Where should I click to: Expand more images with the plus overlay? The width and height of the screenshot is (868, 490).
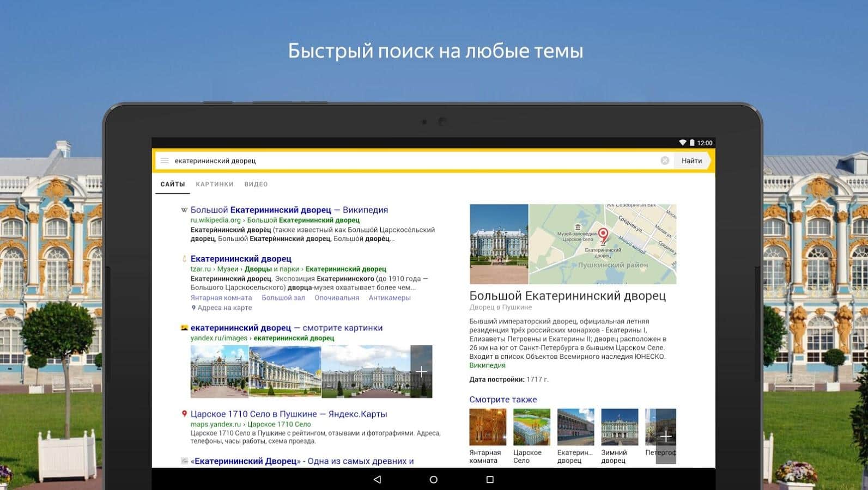tap(421, 372)
